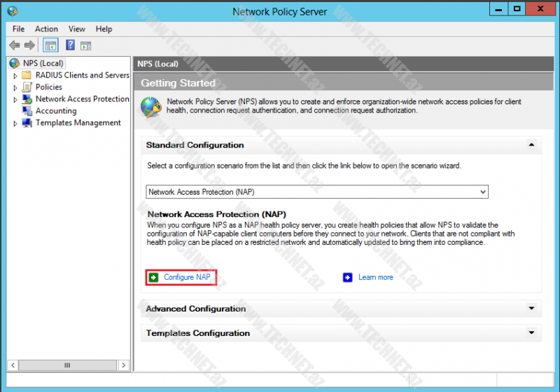Open the configuration scenario dropdown list
The height and width of the screenshot is (392, 560).
coord(482,192)
